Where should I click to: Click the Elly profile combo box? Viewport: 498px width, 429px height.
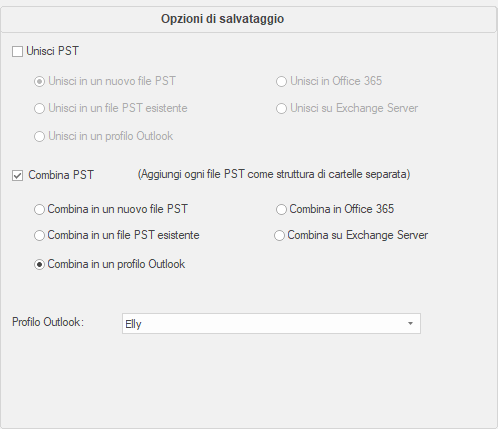pos(271,323)
